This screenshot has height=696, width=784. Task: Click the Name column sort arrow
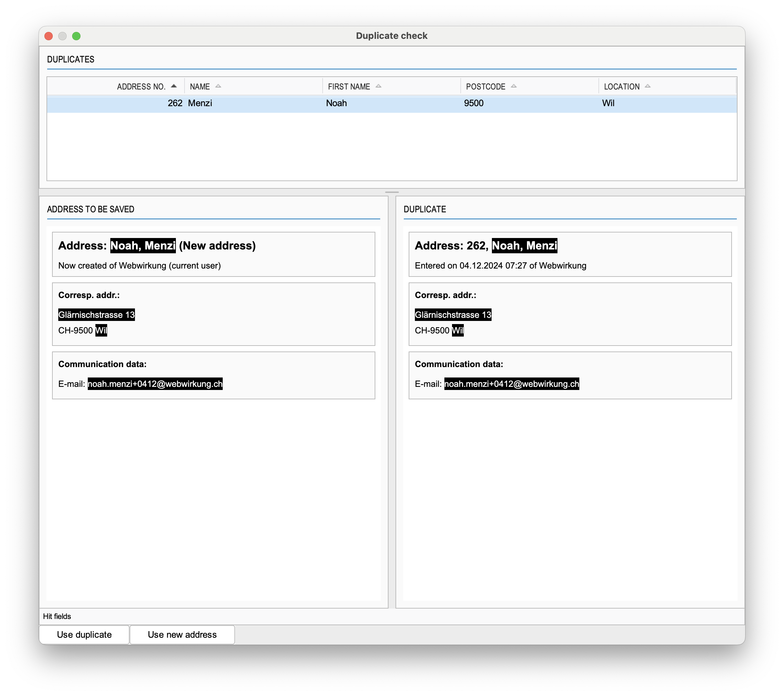(x=218, y=86)
